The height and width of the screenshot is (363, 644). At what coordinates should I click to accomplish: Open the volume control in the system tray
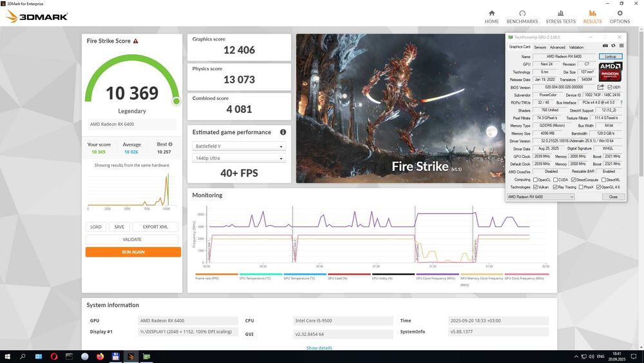(591, 357)
